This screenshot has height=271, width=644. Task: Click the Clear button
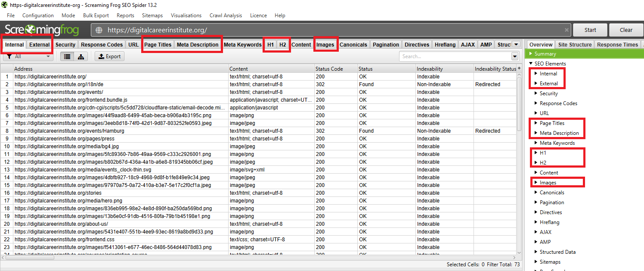626,30
